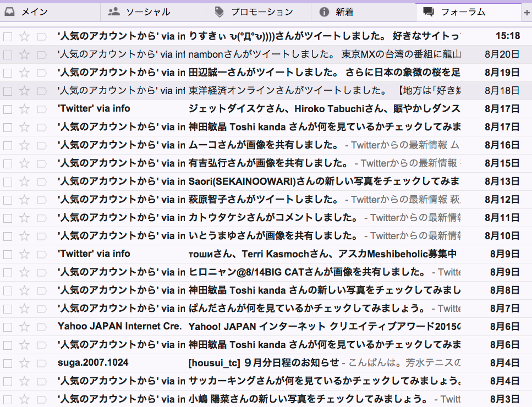
Task: Click the sender suga.2007.1024
Action: (93, 362)
